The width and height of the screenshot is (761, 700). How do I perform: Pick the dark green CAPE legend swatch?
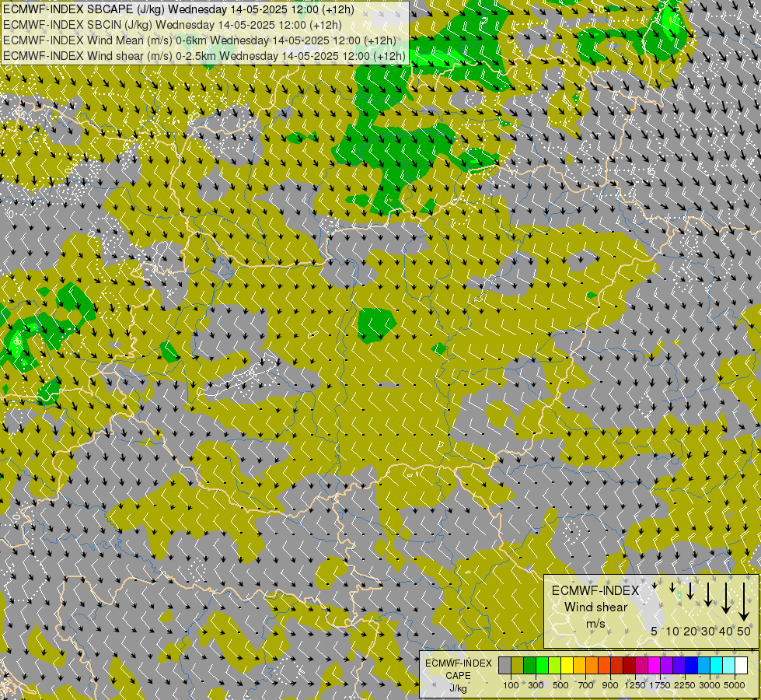pyautogui.click(x=529, y=665)
